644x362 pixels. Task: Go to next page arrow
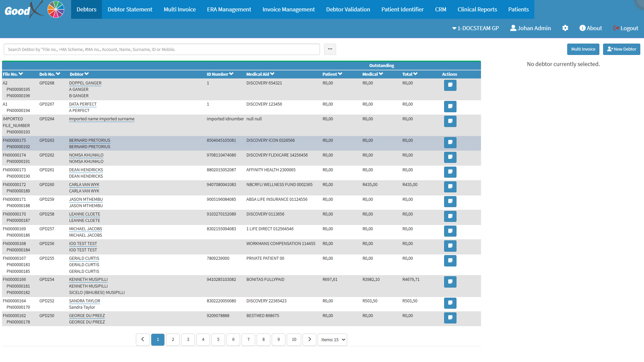(309, 340)
